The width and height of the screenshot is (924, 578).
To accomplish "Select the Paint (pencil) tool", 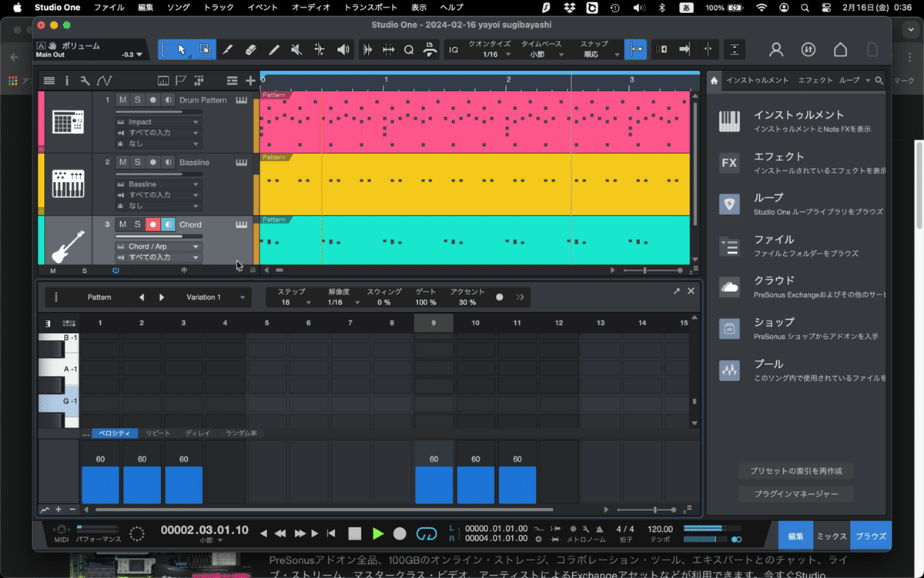I will click(273, 49).
